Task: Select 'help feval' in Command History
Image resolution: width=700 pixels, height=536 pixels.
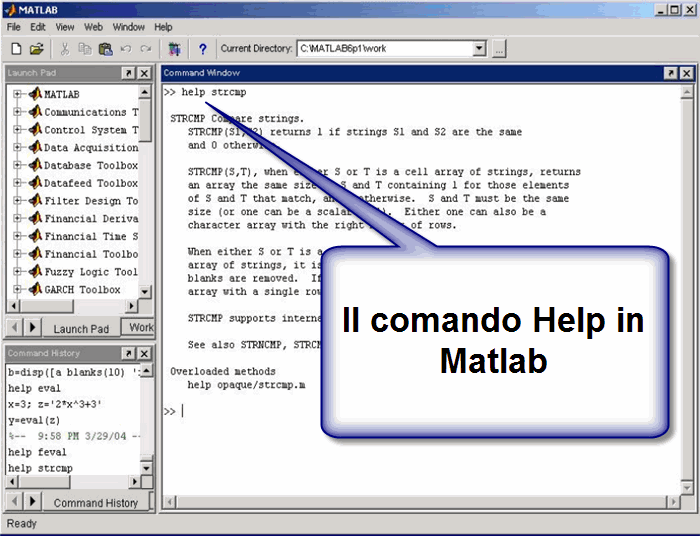Action: tap(37, 452)
